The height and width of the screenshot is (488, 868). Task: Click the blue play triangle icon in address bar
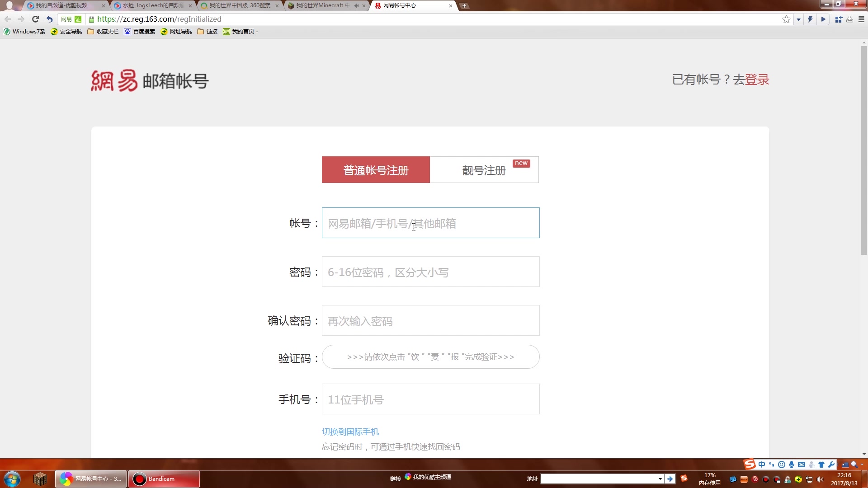(x=823, y=19)
